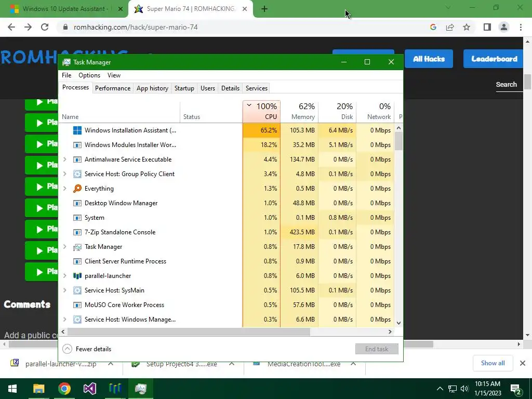
Task: Expand Service Host: Group Policy Client
Action: pyautogui.click(x=65, y=174)
